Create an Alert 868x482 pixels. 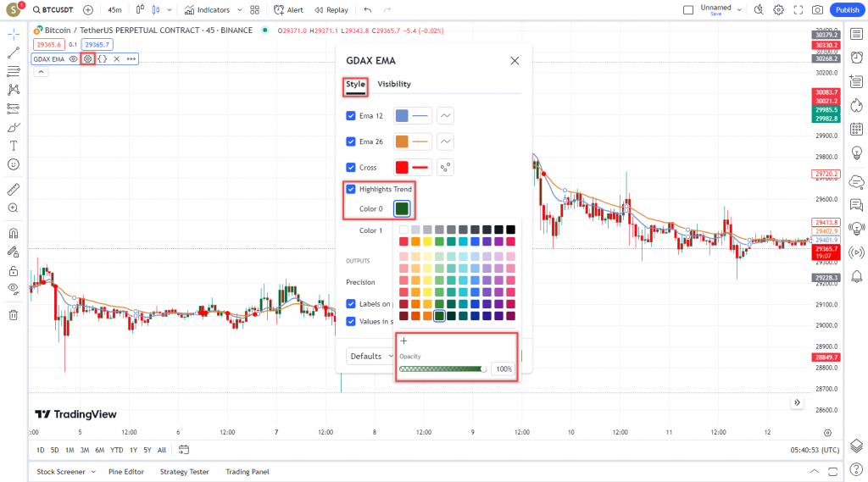(x=289, y=10)
